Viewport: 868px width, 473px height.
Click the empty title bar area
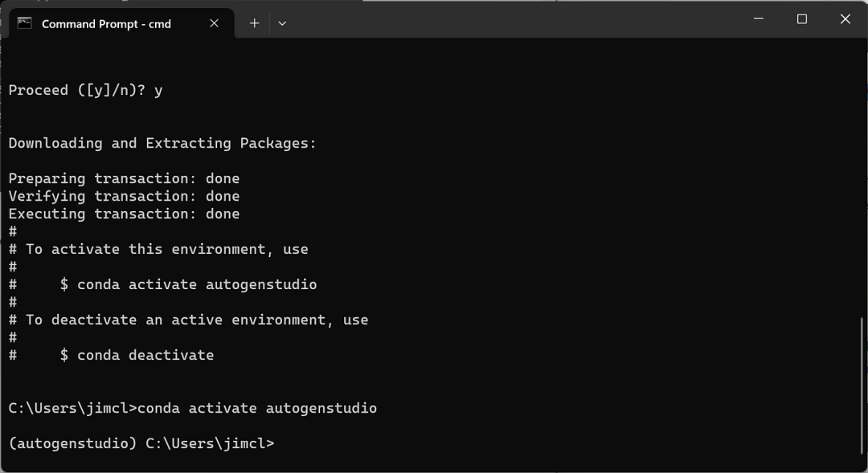(x=514, y=19)
